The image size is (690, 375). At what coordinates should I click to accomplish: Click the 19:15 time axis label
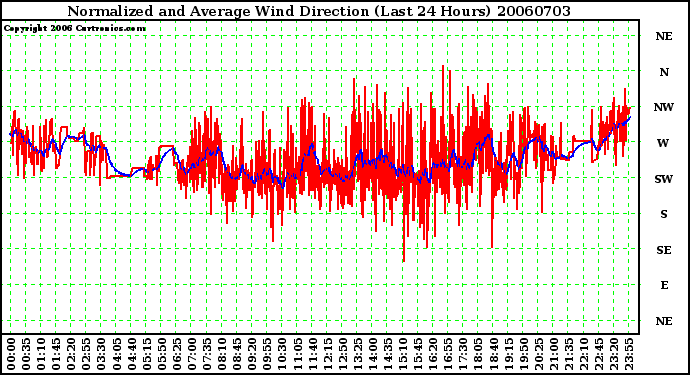pyautogui.click(x=508, y=354)
